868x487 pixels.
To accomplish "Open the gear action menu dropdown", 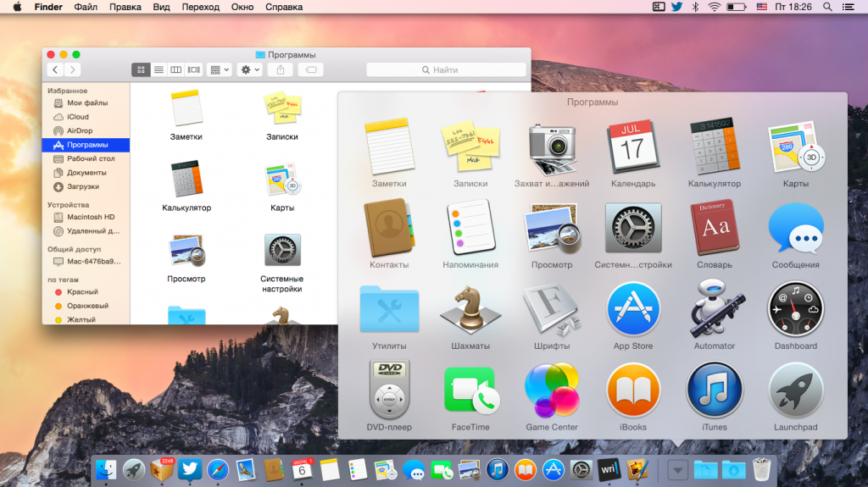I will 250,69.
